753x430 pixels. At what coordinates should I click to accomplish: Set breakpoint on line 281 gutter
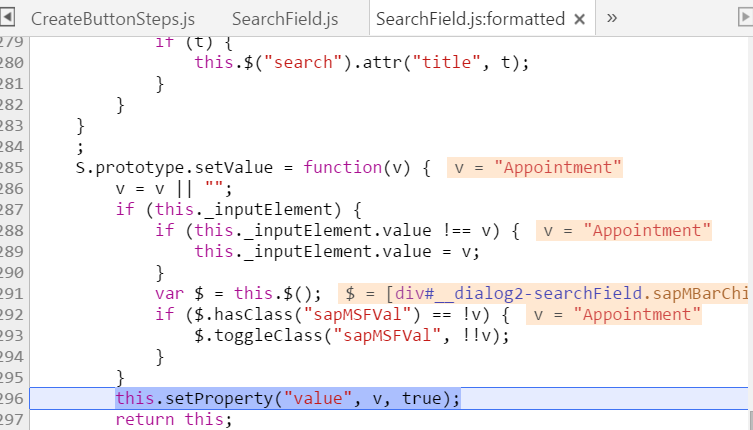pyautogui.click(x=12, y=84)
